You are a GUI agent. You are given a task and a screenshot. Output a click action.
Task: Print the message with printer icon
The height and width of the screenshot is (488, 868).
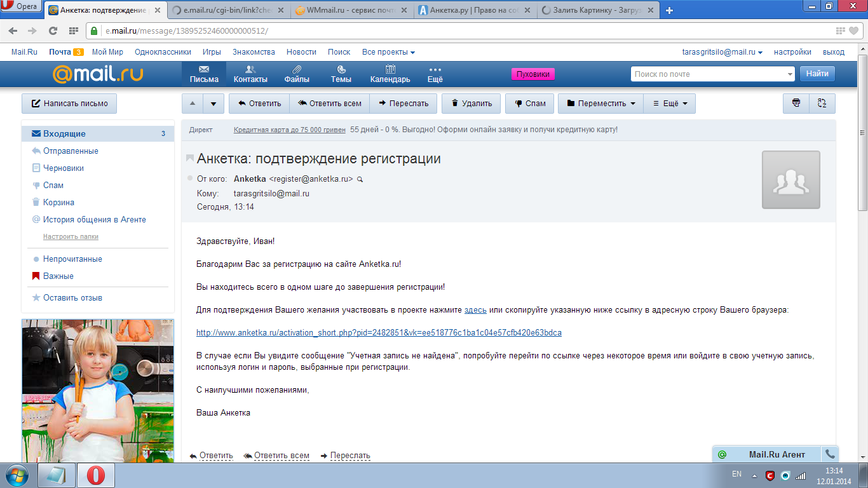[x=796, y=104]
